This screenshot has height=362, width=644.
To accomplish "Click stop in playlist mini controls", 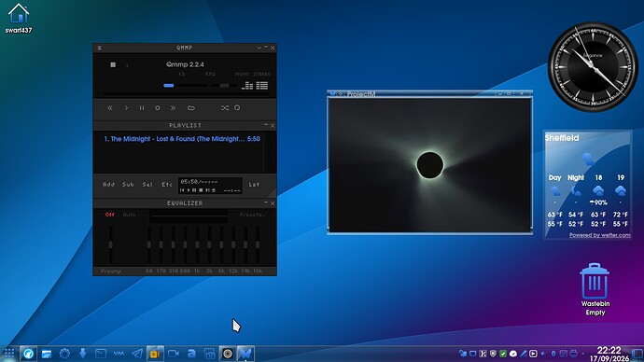I will point(201,190).
